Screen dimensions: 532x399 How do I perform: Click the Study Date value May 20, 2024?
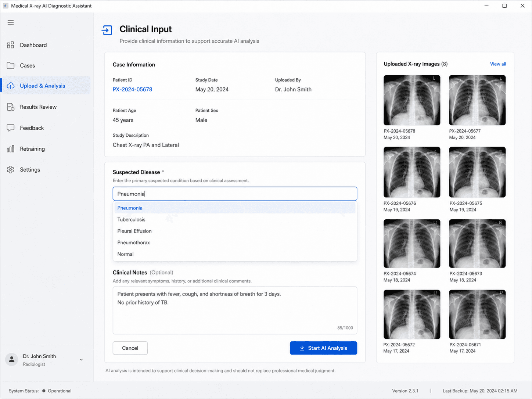pyautogui.click(x=212, y=89)
